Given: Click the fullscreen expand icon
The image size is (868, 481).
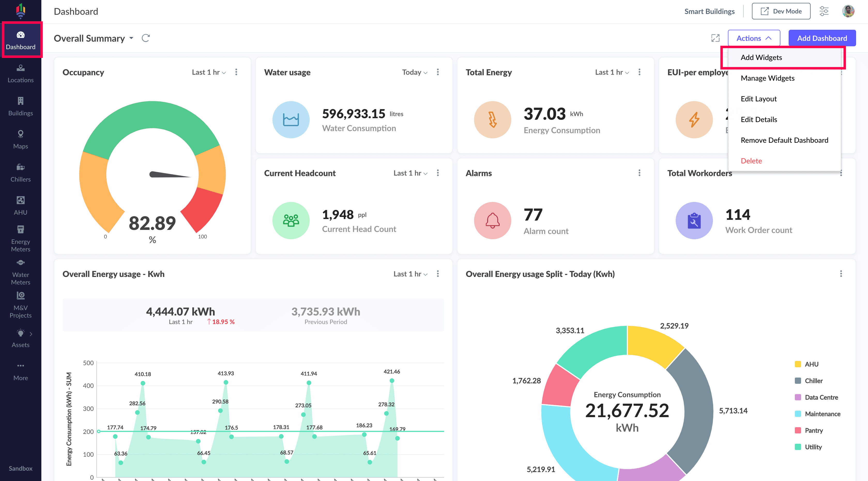Looking at the screenshot, I should [x=715, y=38].
